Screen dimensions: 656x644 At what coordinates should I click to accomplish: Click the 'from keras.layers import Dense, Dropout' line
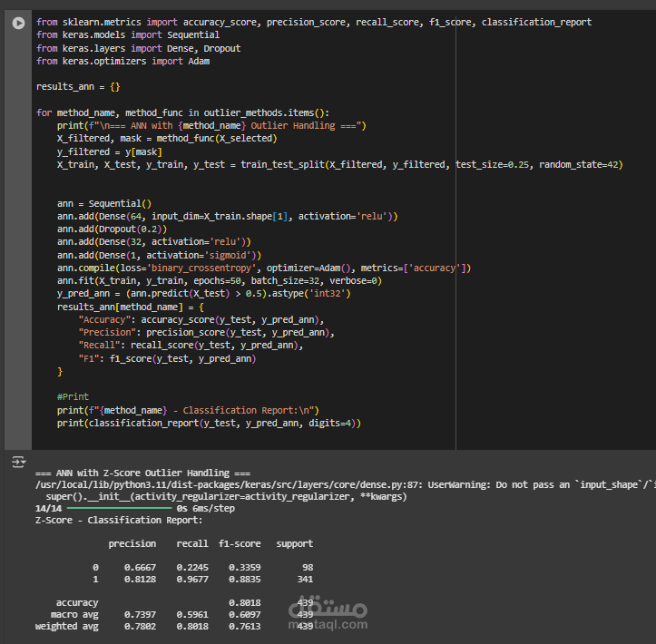pyautogui.click(x=138, y=48)
